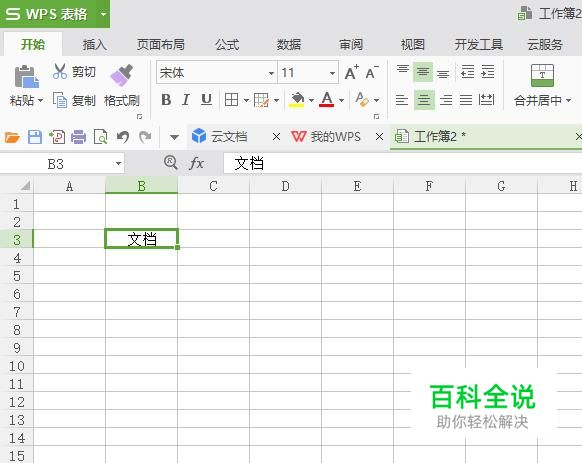
Task: Expand the font name 宋体 dropdown
Action: (271, 73)
